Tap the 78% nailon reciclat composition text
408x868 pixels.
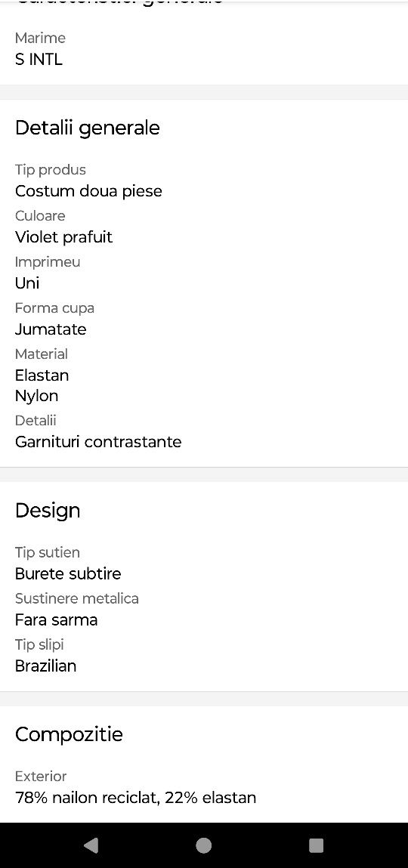pos(88,798)
